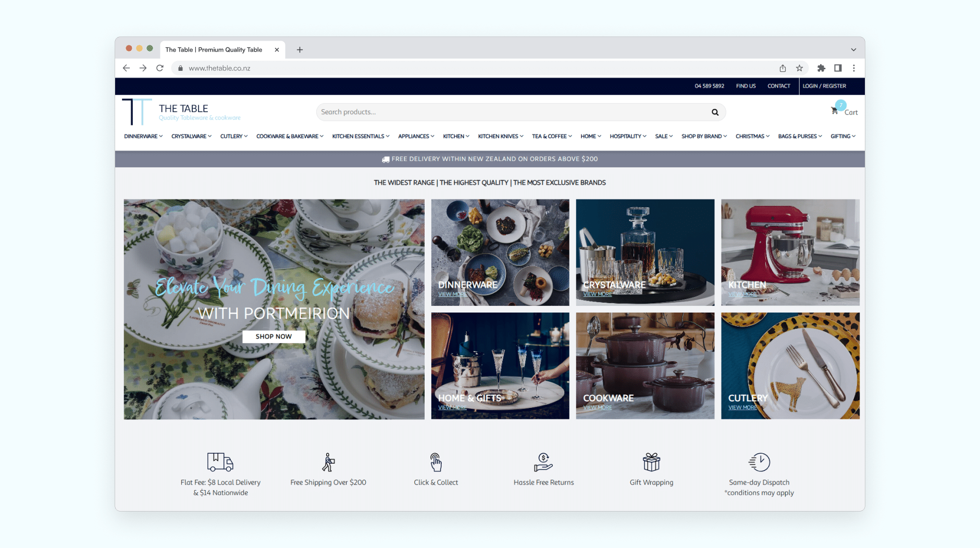Click the share page icon in address bar
Image resolution: width=980 pixels, height=548 pixels.
[x=783, y=68]
